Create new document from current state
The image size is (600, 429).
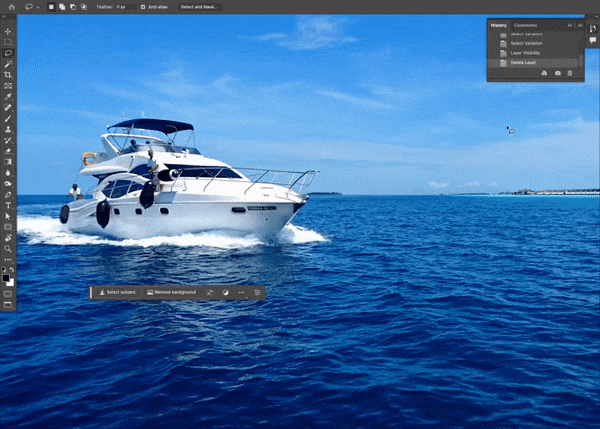click(544, 73)
